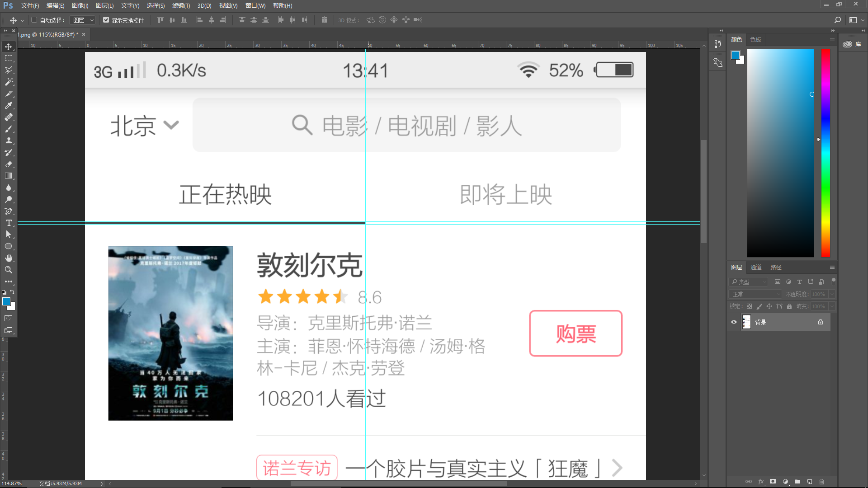Screen dimensions: 868x488
Task: Open the 正常 blend mode dropdown
Action: (755, 294)
